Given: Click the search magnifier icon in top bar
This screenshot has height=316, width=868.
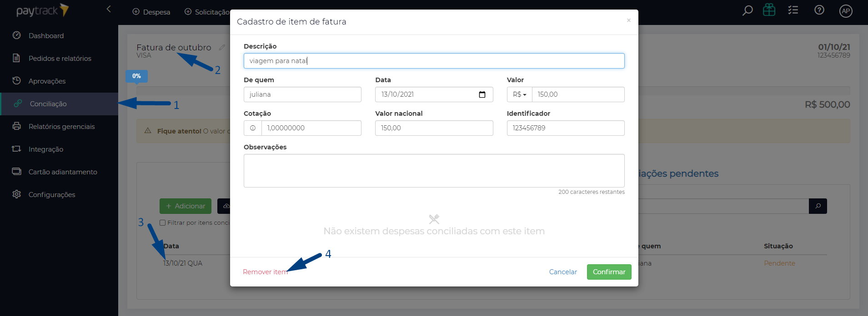Looking at the screenshot, I should (748, 10).
